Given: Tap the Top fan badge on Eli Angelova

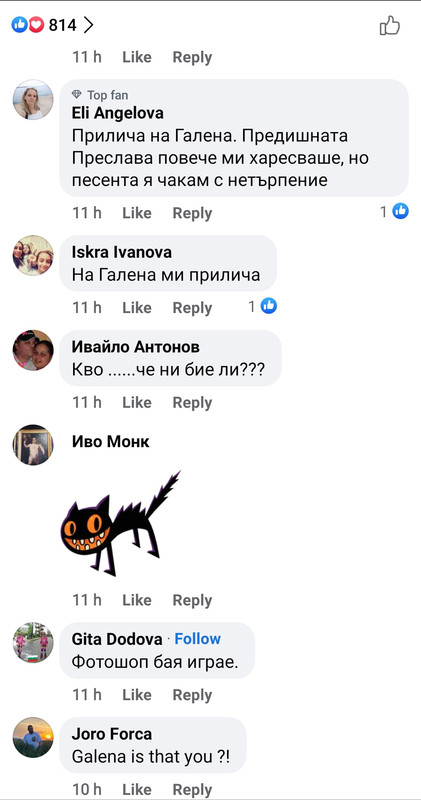Looking at the screenshot, I should coord(100,95).
